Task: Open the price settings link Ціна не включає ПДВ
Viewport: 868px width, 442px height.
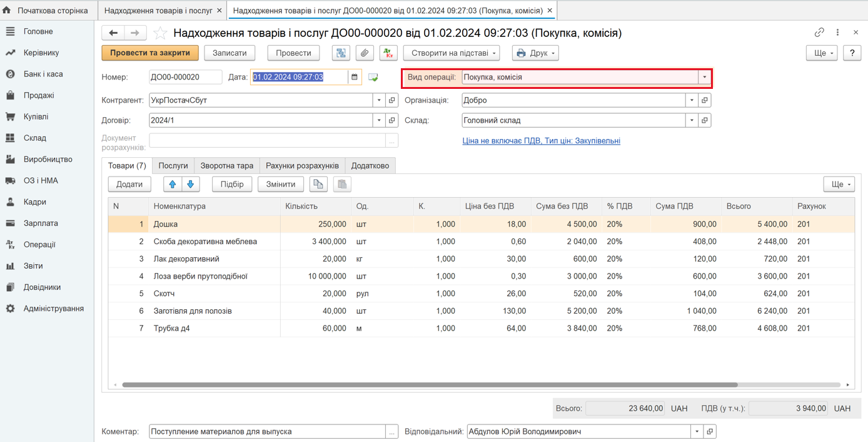Action: point(541,141)
